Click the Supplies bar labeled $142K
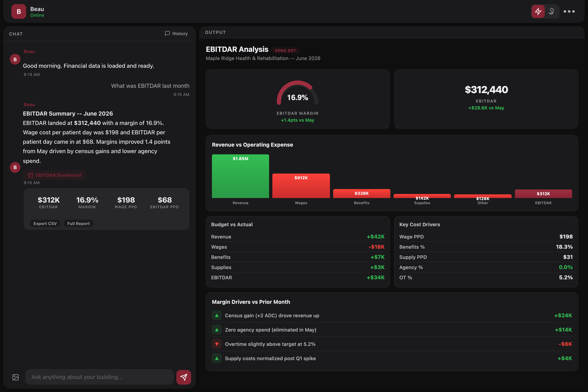This screenshot has height=392, width=588. point(422,196)
